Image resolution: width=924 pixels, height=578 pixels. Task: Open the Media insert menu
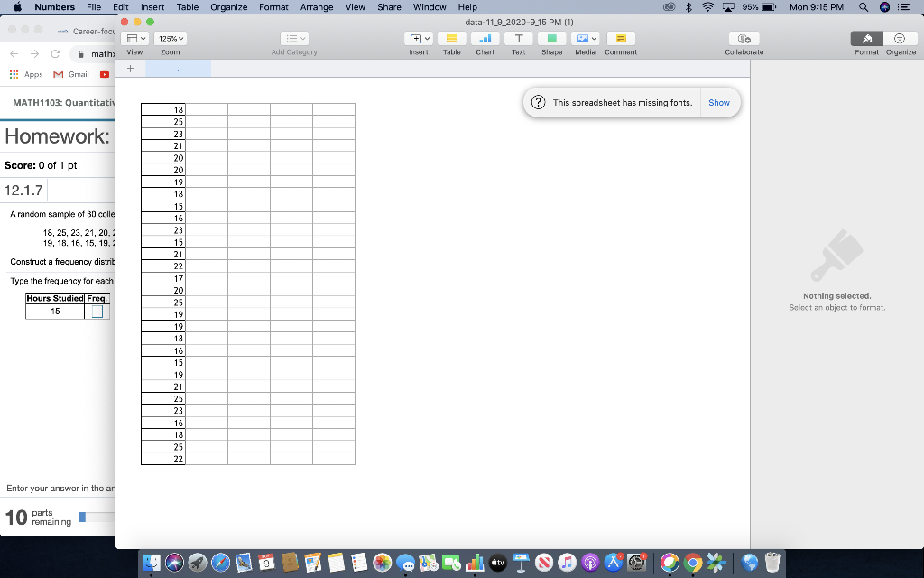585,38
